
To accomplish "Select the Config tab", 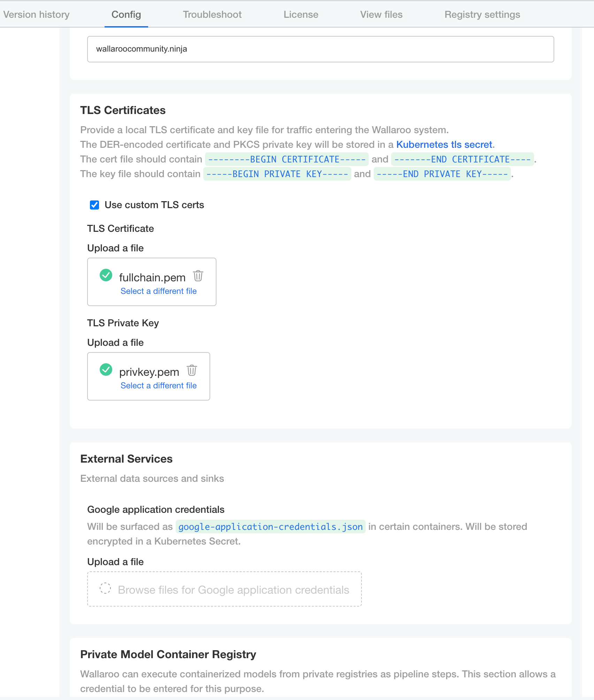I will pos(126,15).
